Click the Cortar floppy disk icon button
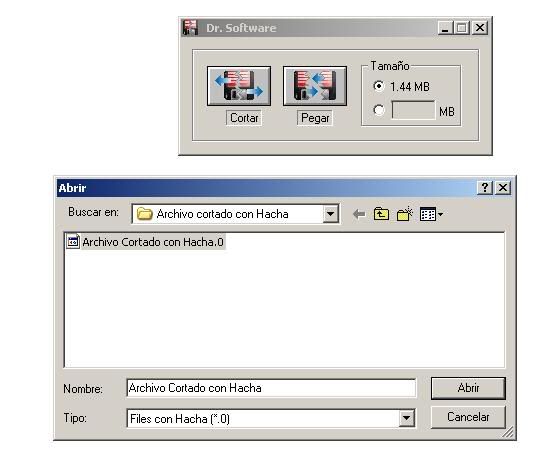Image resolution: width=544 pixels, height=453 pixels. click(x=239, y=86)
